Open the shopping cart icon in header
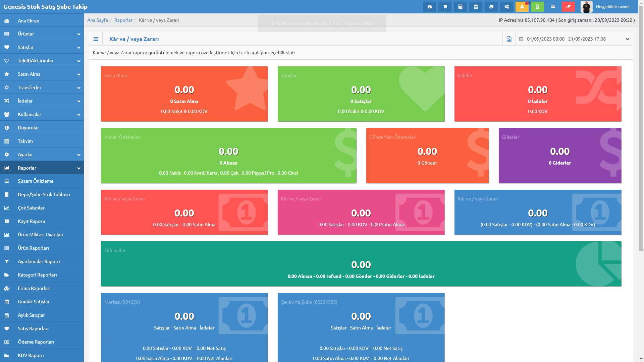 click(x=445, y=7)
